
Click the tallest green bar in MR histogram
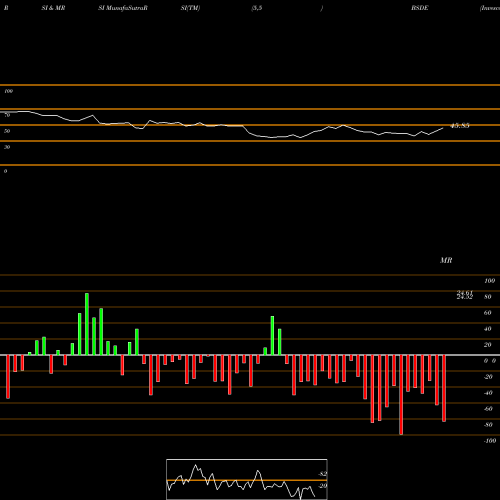pyautogui.click(x=87, y=324)
